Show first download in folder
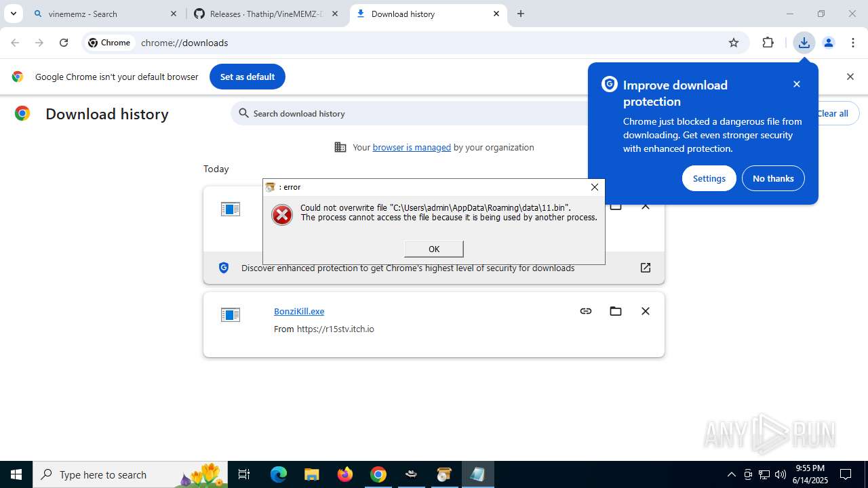The image size is (868, 488). [616, 205]
